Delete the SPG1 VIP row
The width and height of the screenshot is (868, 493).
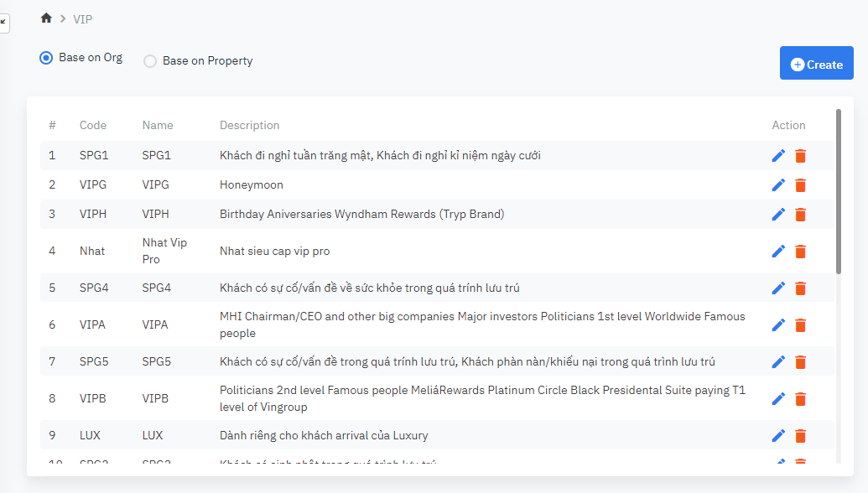801,156
